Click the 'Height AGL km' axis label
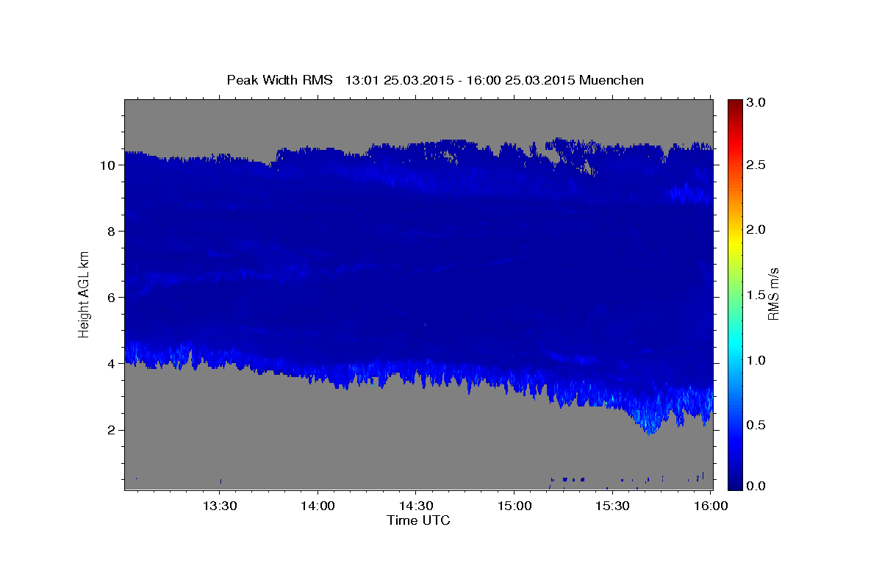 coord(85,293)
